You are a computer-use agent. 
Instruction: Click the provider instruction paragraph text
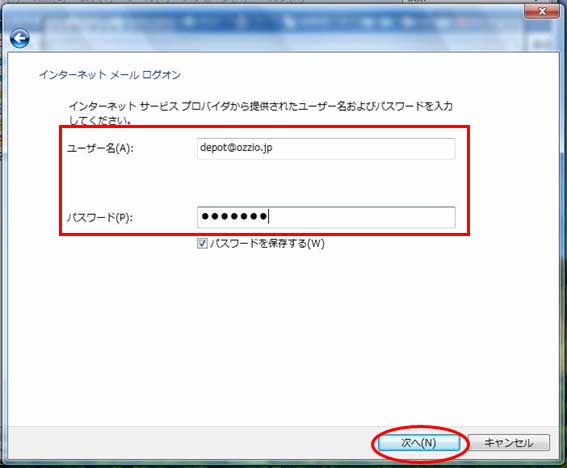coord(260,112)
